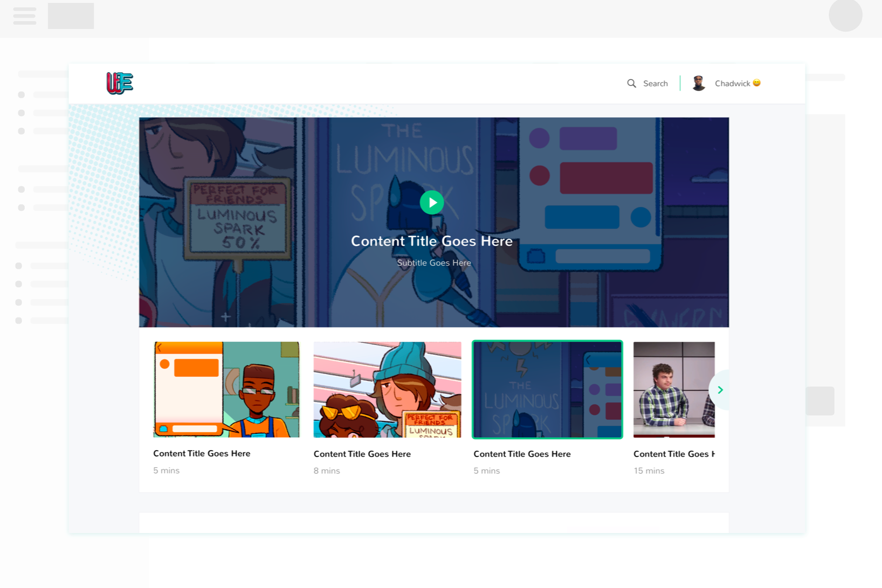
Task: Open the Chadwick user name menu
Action: pos(732,84)
